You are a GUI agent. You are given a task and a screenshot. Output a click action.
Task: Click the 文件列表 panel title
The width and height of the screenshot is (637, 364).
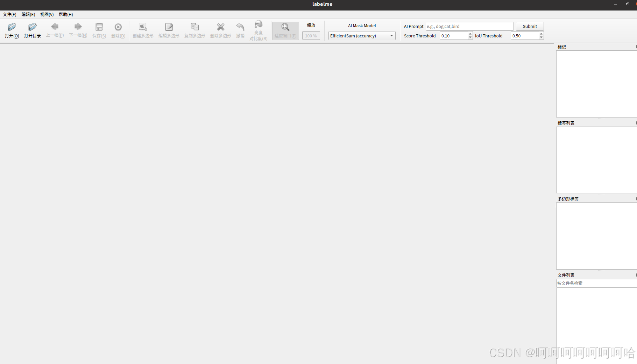pos(566,275)
